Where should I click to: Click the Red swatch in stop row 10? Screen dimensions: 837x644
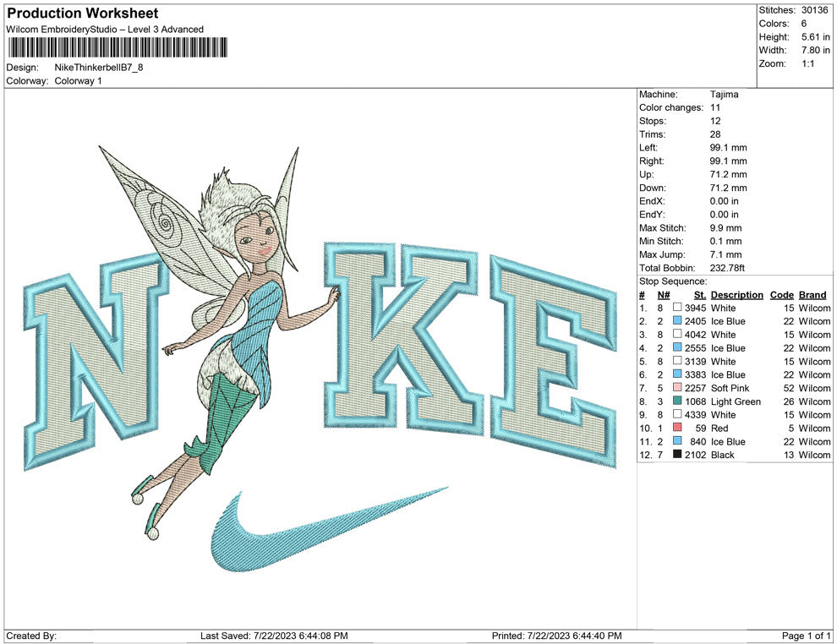pyautogui.click(x=677, y=428)
